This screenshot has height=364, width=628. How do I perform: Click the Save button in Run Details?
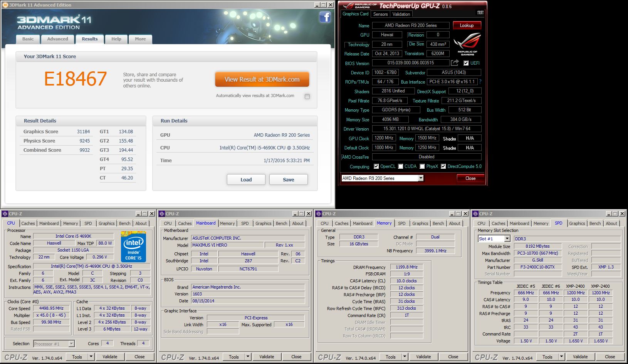tap(289, 179)
